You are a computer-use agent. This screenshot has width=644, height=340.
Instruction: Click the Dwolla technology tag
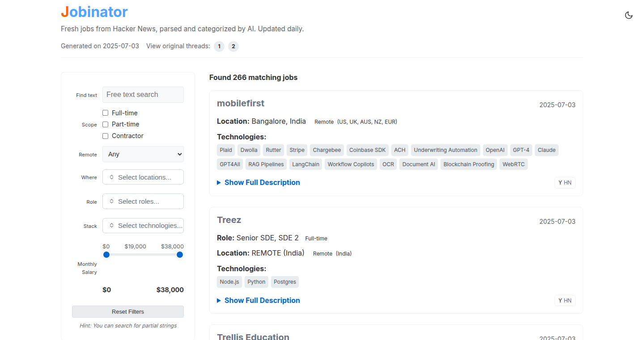[x=249, y=150]
